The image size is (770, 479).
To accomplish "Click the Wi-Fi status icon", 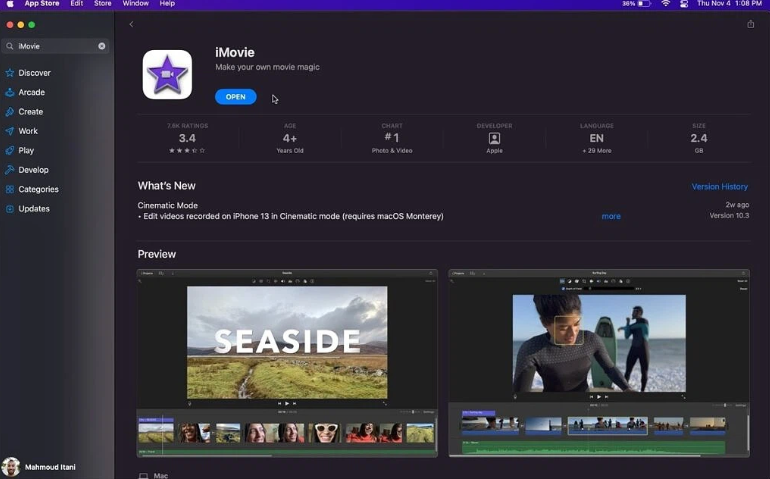I will pos(665,3).
